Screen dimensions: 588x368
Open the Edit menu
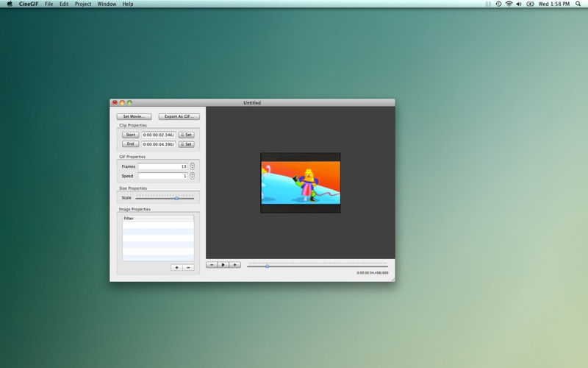click(64, 4)
